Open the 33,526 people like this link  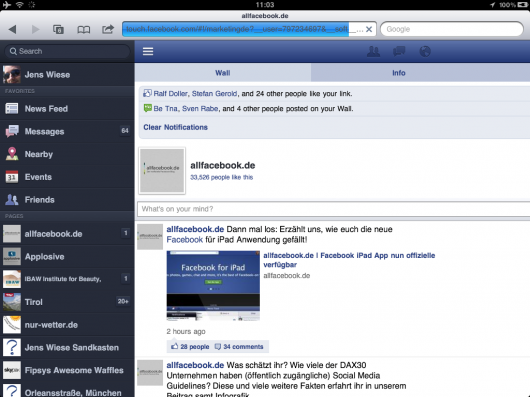tap(221, 177)
